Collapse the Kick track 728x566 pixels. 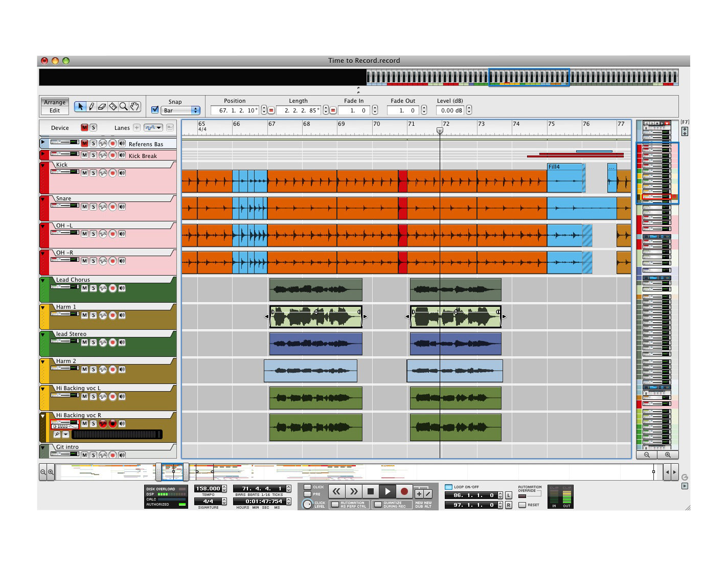[x=43, y=165]
